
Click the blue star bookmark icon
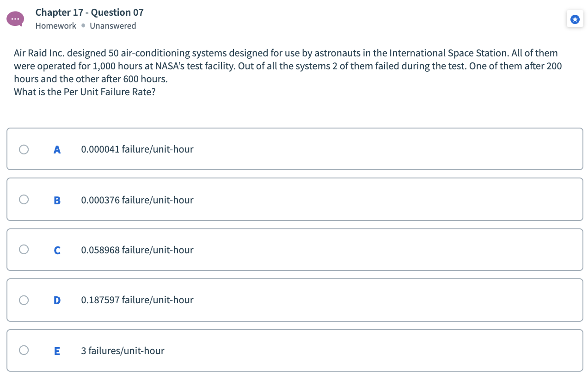coord(575,19)
